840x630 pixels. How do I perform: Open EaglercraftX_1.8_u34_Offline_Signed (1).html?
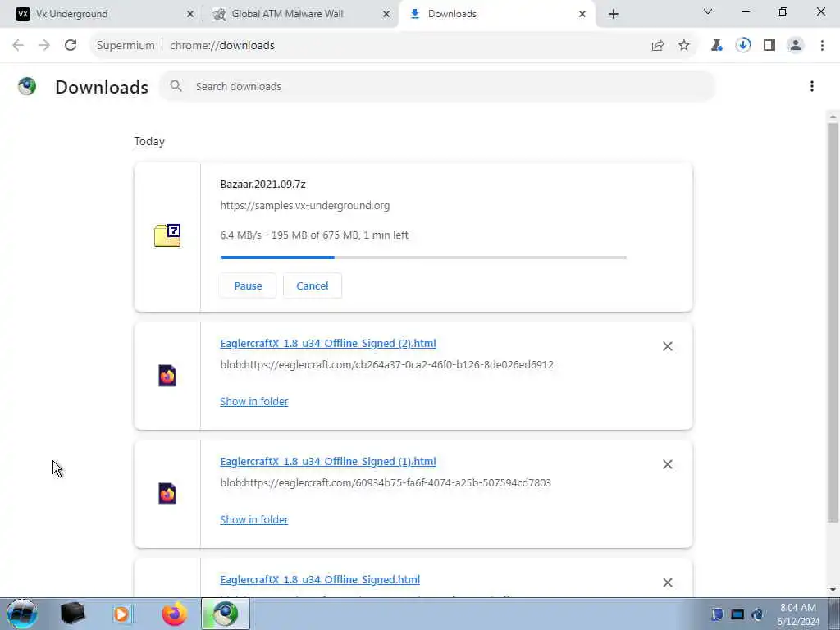[x=328, y=461]
